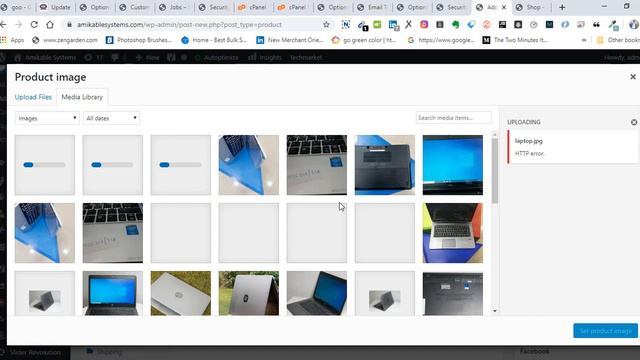Open the Home - Best Bulk S bookmark
Viewport: 640px width, 360px height.
(x=214, y=40)
